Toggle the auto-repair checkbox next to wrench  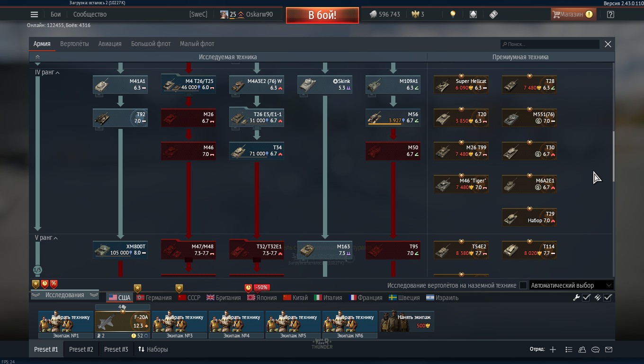click(x=586, y=298)
